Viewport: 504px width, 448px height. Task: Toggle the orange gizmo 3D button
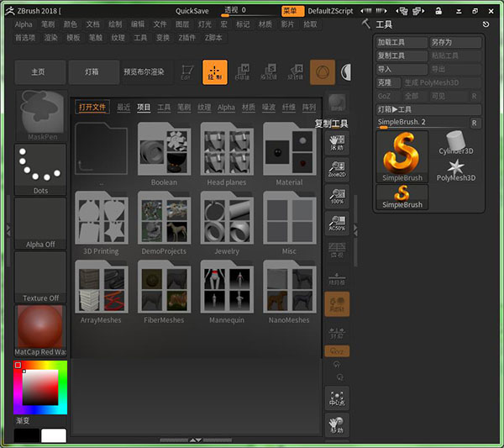tap(323, 72)
